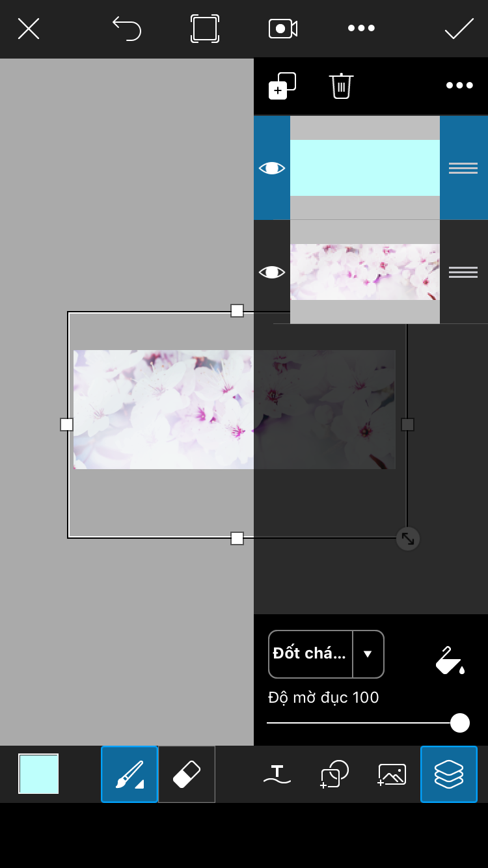Viewport: 488px width, 868px height.
Task: Open the fullscreen frame icon
Action: click(x=205, y=29)
